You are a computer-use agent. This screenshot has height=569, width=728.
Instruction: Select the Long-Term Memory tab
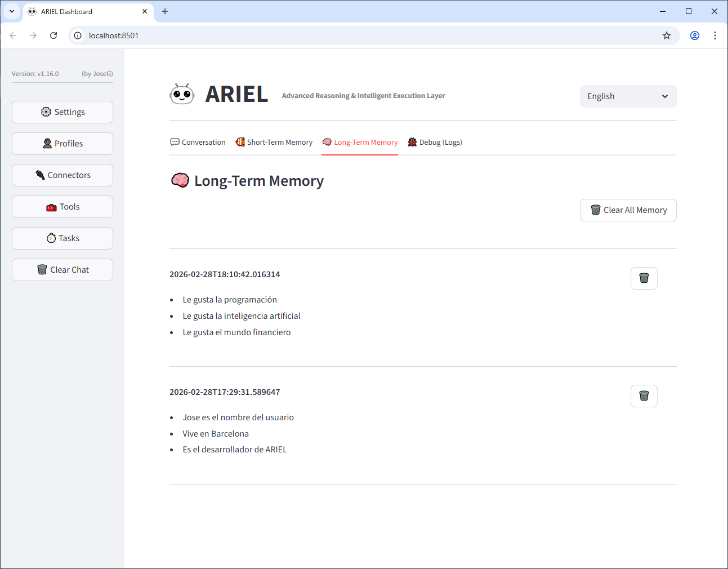[x=360, y=143]
